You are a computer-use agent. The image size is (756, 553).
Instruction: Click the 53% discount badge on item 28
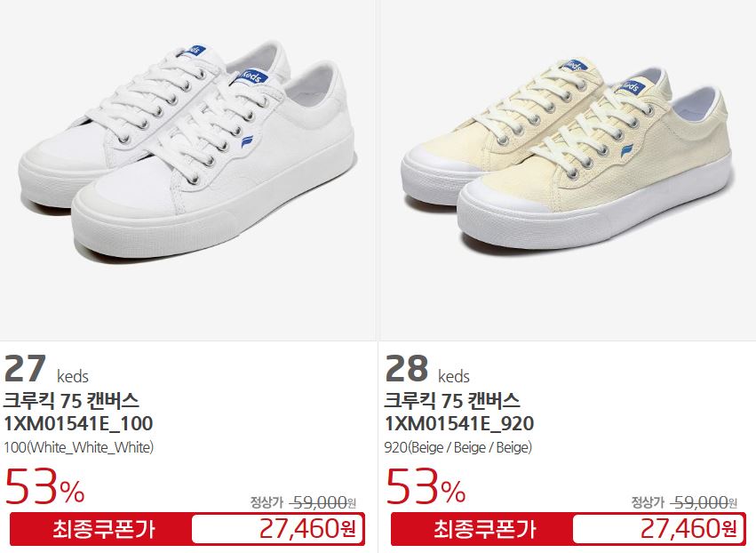click(426, 487)
